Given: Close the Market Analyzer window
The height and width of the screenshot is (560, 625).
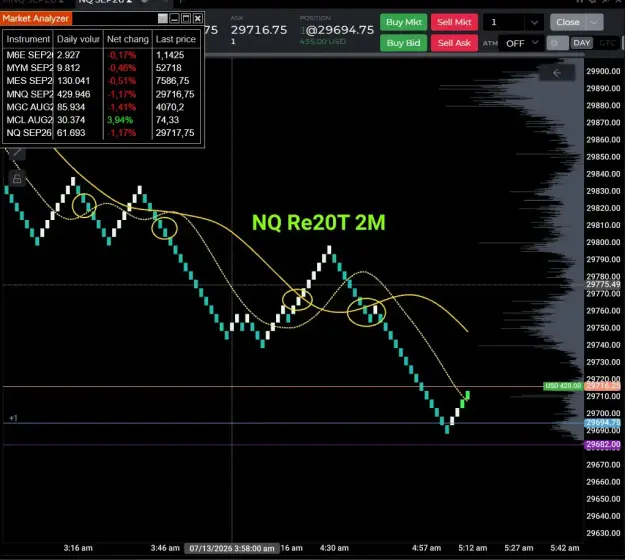Looking at the screenshot, I should [198, 18].
